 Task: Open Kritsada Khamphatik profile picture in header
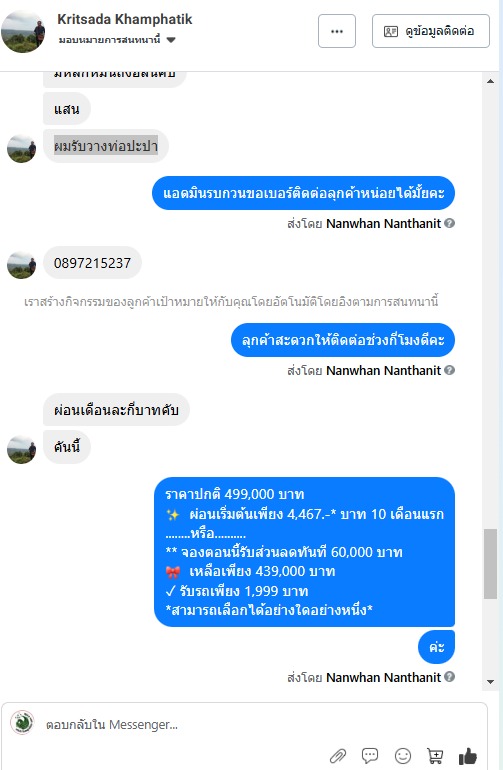point(23,31)
